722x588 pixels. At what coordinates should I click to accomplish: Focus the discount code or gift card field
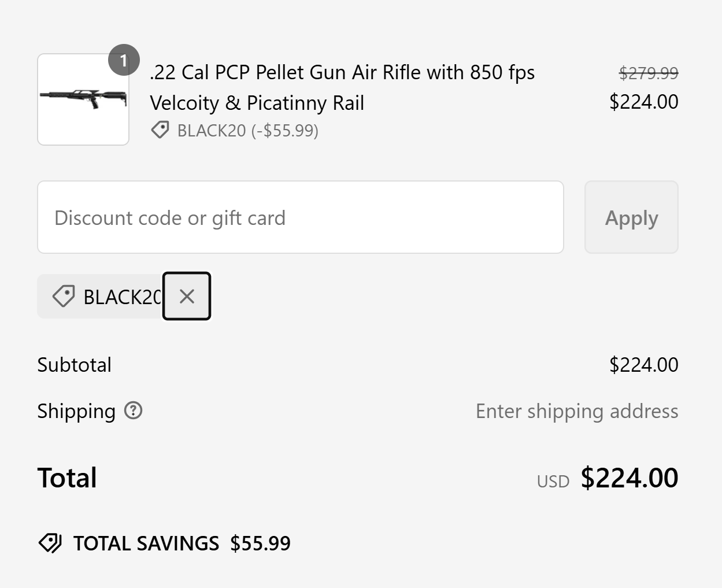[301, 217]
